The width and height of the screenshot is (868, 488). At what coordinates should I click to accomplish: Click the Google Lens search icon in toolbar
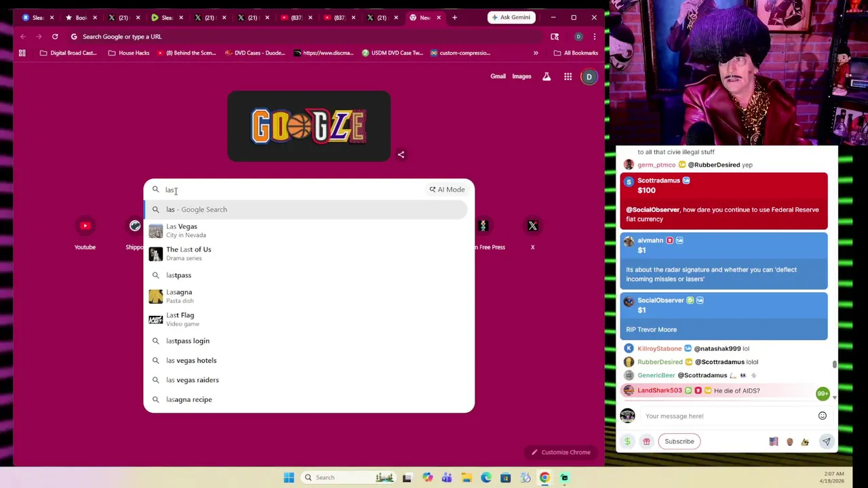click(x=555, y=37)
